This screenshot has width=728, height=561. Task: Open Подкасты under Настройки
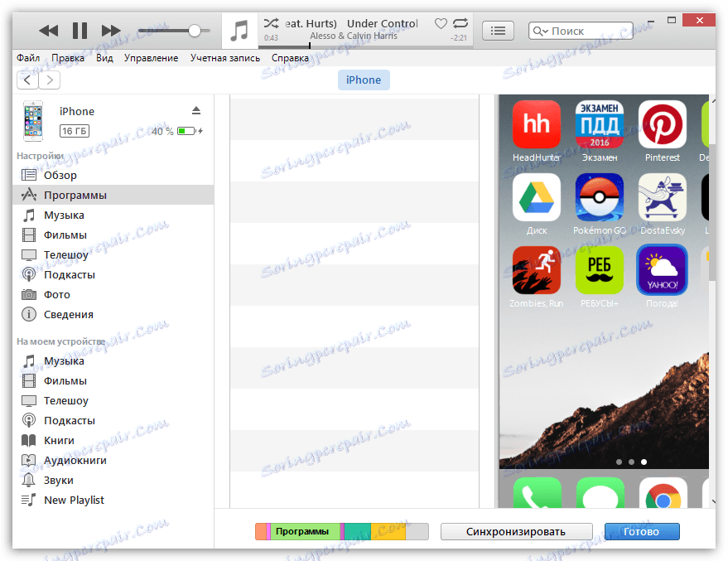(113, 275)
